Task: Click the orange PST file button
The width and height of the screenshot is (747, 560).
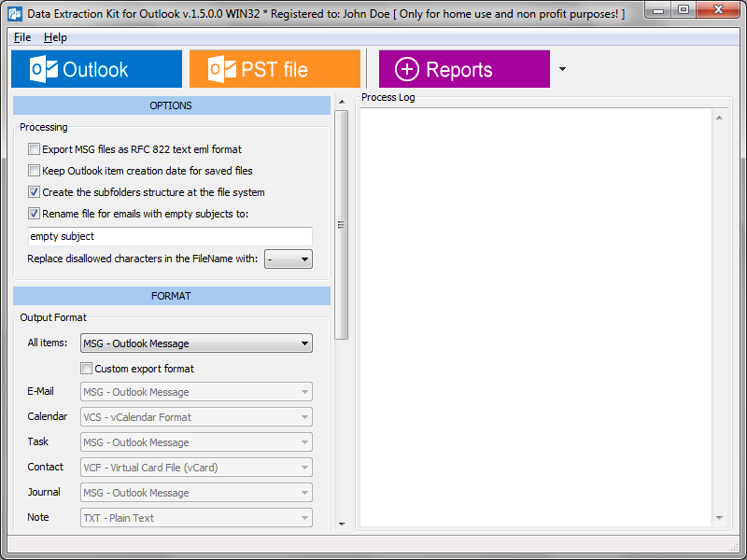Action: coord(275,69)
